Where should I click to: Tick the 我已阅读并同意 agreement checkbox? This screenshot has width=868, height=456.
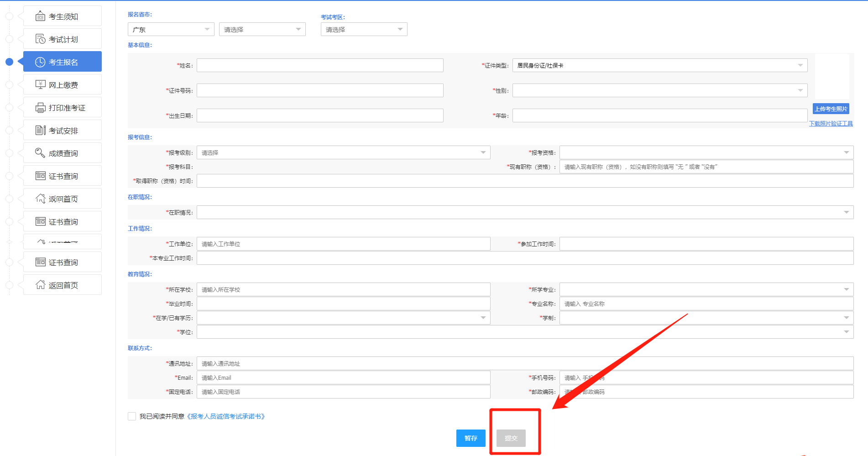(x=132, y=416)
